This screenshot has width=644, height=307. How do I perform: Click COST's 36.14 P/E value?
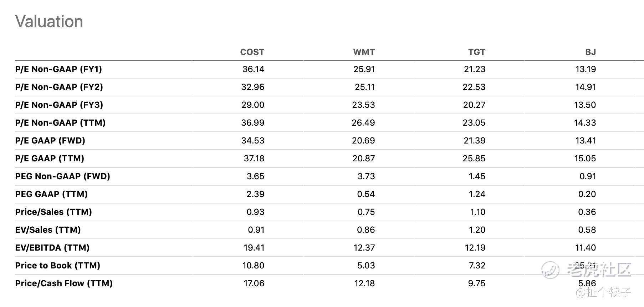point(253,69)
